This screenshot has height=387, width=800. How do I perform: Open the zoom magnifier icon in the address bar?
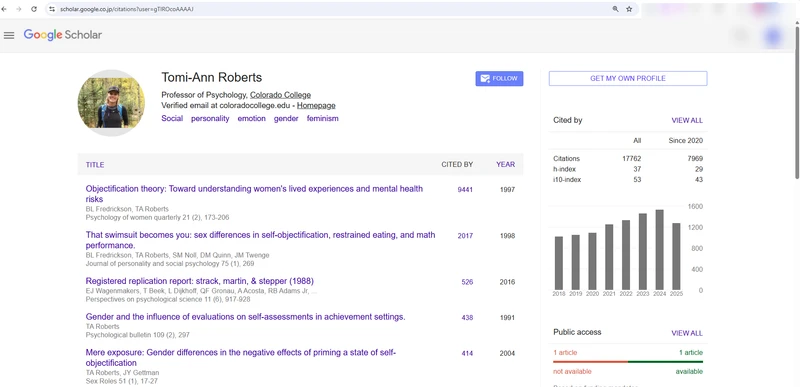tap(615, 9)
